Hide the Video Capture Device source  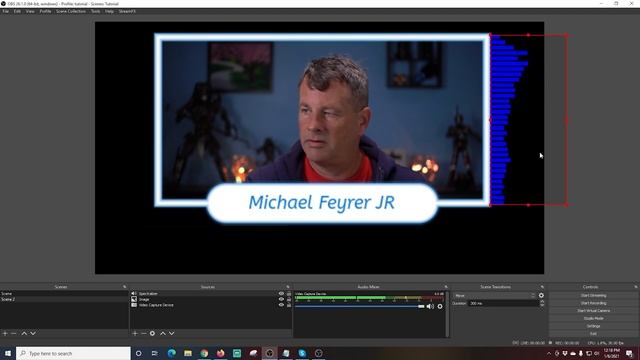pos(281,305)
